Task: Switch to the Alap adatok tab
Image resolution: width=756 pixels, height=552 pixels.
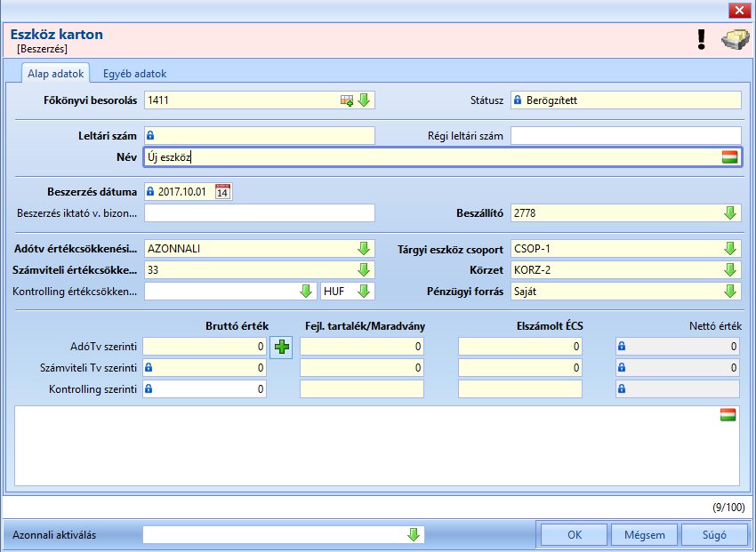Action: click(x=55, y=73)
